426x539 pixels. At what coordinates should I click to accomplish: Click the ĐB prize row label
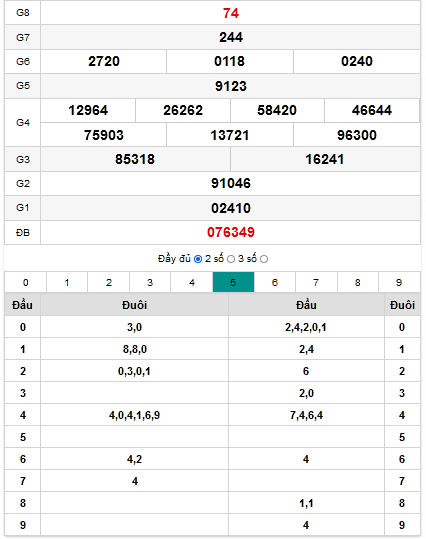pyautogui.click(x=23, y=233)
